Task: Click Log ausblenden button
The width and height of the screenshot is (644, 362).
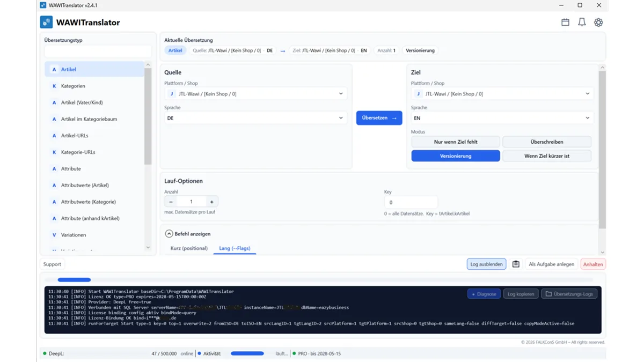Action: (486, 264)
